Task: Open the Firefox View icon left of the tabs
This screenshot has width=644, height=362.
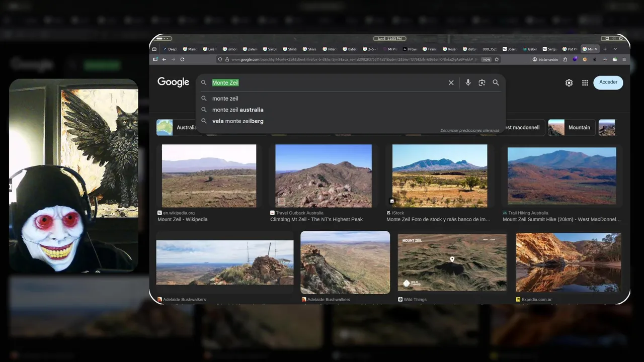Action: 154,49
